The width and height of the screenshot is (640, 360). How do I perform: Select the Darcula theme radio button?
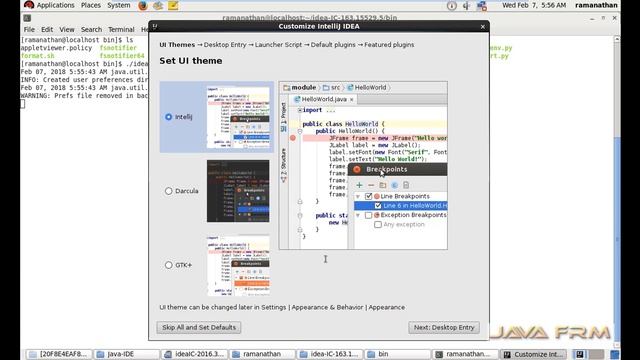169,191
